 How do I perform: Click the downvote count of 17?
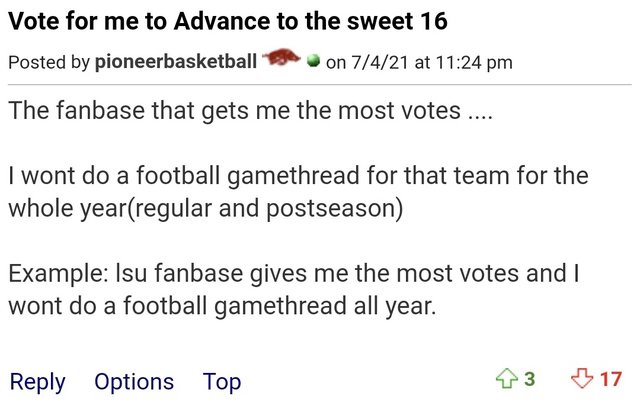click(x=611, y=379)
